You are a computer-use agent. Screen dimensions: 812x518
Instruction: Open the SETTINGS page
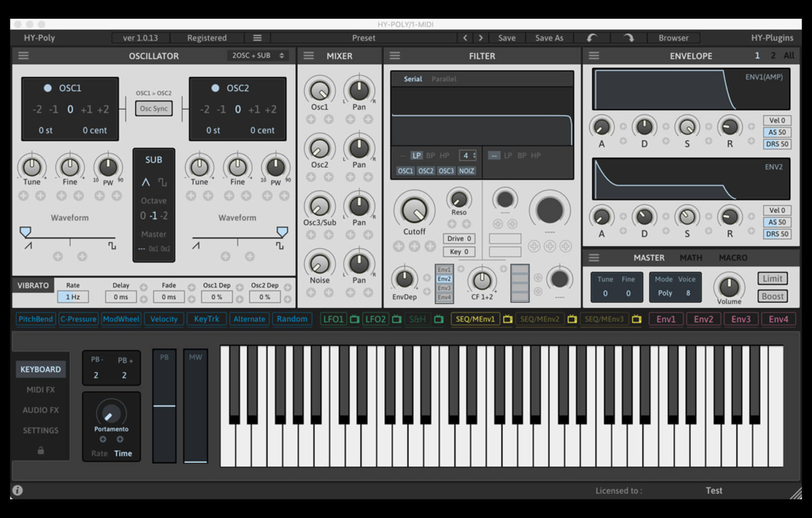[41, 431]
